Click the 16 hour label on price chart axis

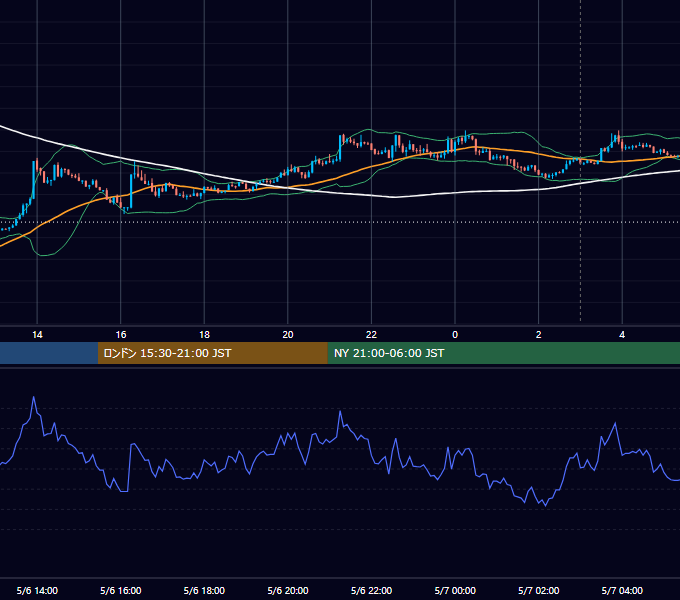tap(121, 335)
